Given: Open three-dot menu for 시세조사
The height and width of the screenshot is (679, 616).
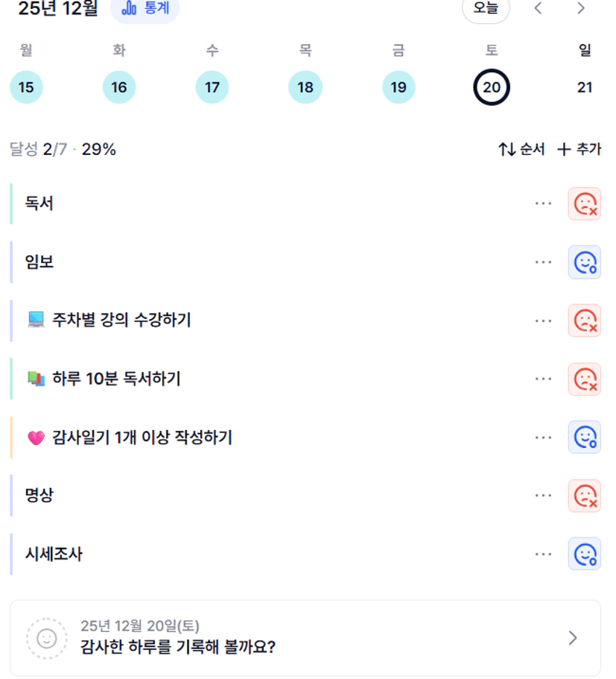Looking at the screenshot, I should click(544, 554).
